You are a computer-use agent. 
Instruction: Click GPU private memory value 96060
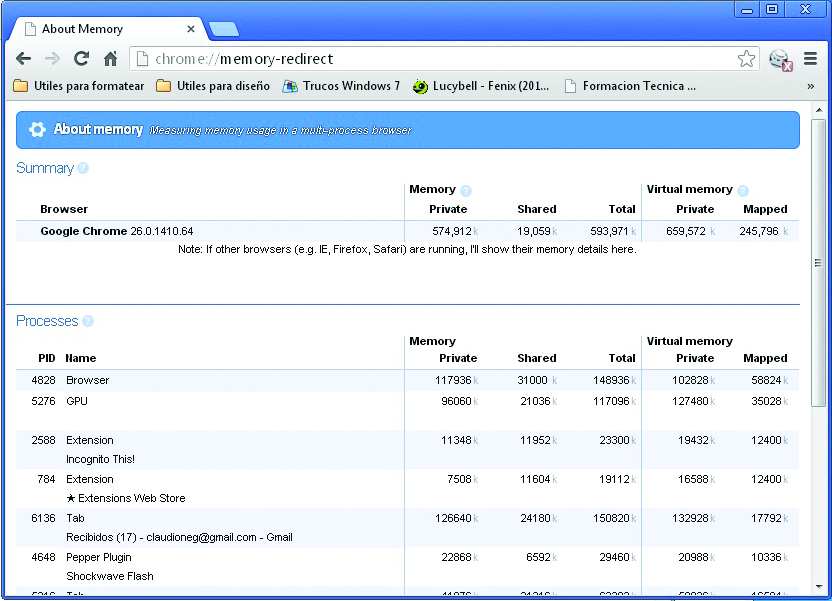pos(456,401)
